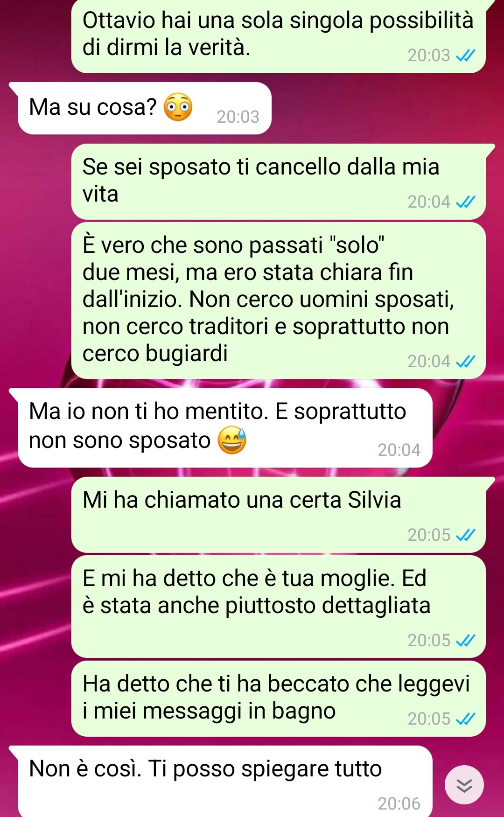
Task: Select the 'Ma su cosa?' received message
Action: pos(145,108)
